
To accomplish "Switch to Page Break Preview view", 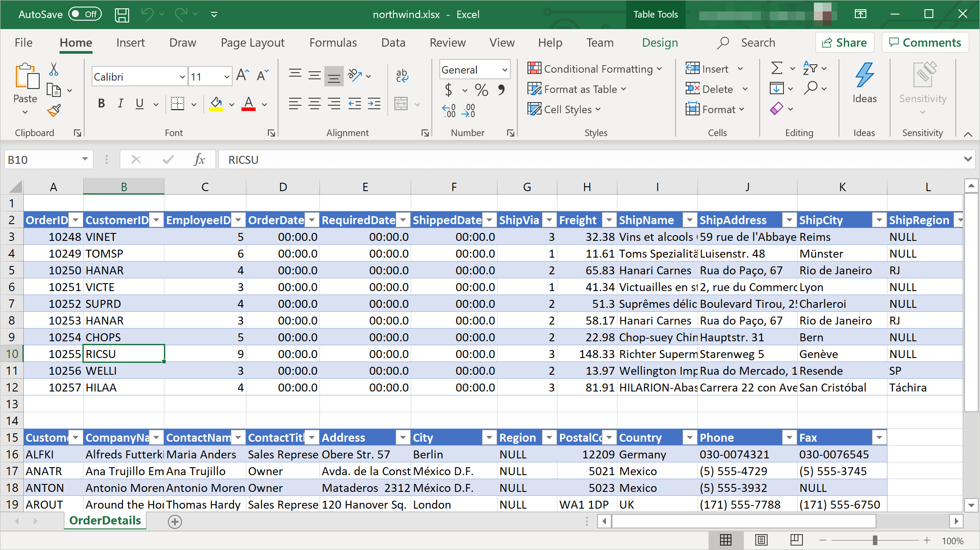I will (x=796, y=540).
